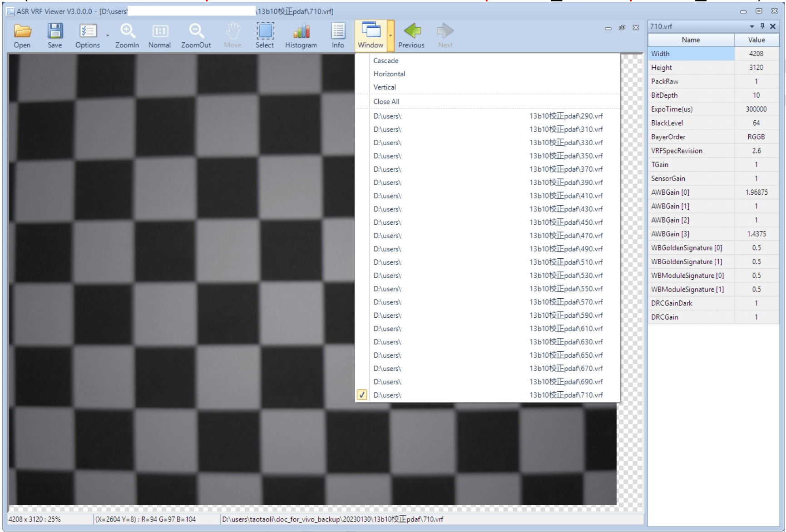Click the Save disk icon
786x532 pixels.
pyautogui.click(x=55, y=31)
